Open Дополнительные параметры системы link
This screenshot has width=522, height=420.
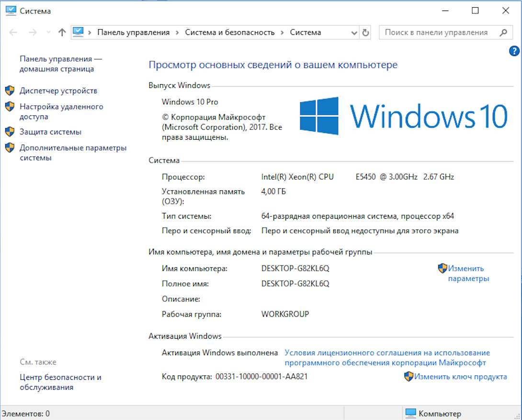tap(73, 153)
